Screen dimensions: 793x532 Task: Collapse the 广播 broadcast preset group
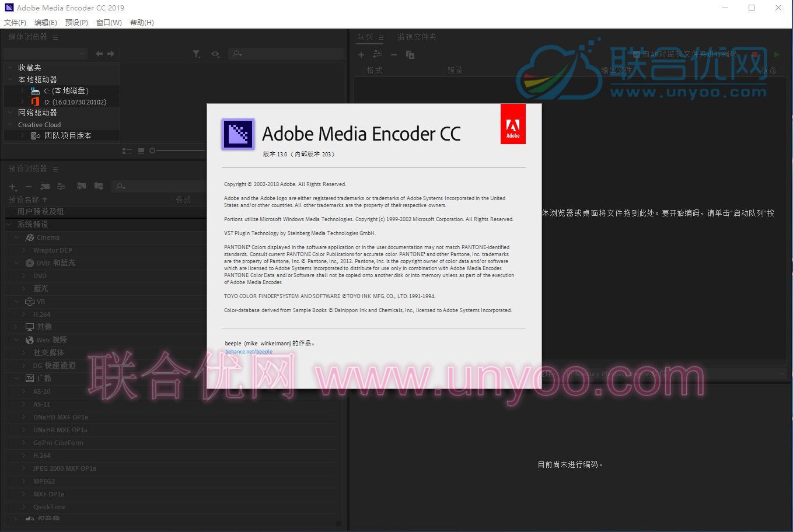pos(18,378)
